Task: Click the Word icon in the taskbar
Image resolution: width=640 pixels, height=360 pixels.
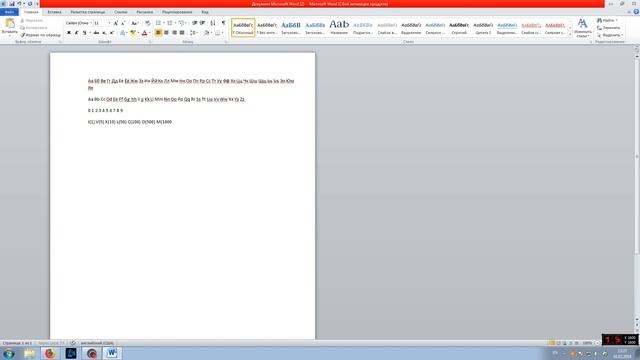Action: [111, 353]
